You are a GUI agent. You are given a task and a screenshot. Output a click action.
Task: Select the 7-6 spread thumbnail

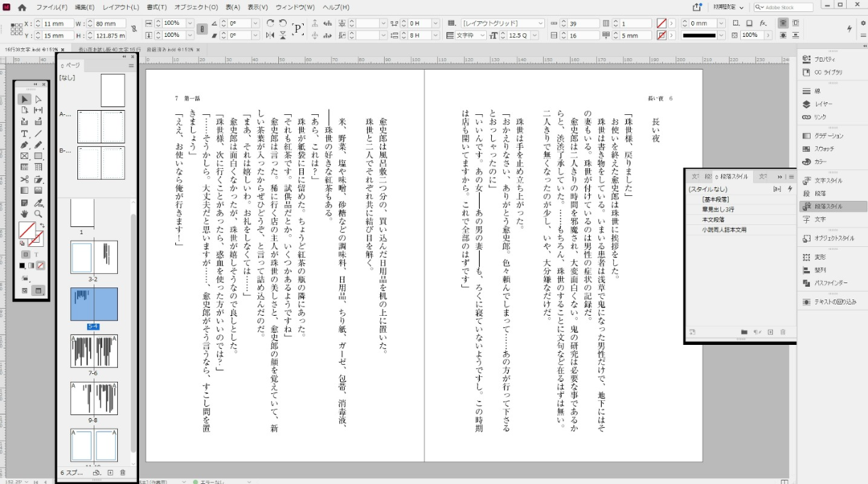pyautogui.click(x=94, y=351)
